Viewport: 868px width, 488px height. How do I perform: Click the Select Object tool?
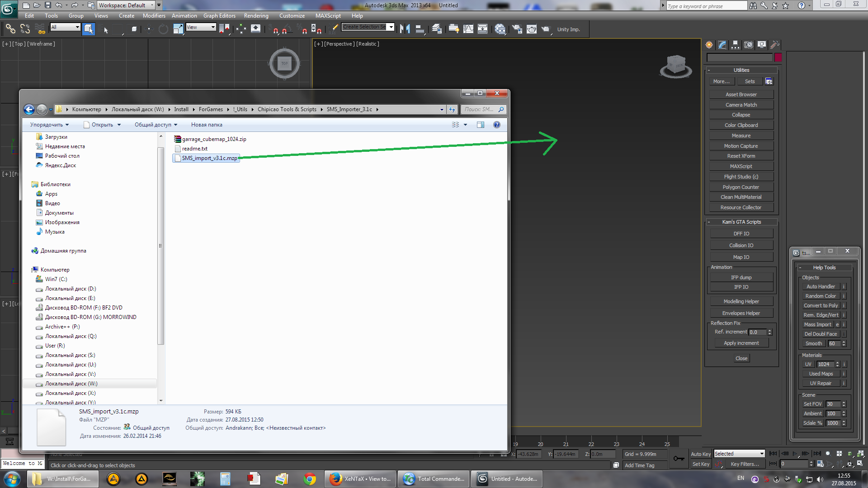coord(89,29)
